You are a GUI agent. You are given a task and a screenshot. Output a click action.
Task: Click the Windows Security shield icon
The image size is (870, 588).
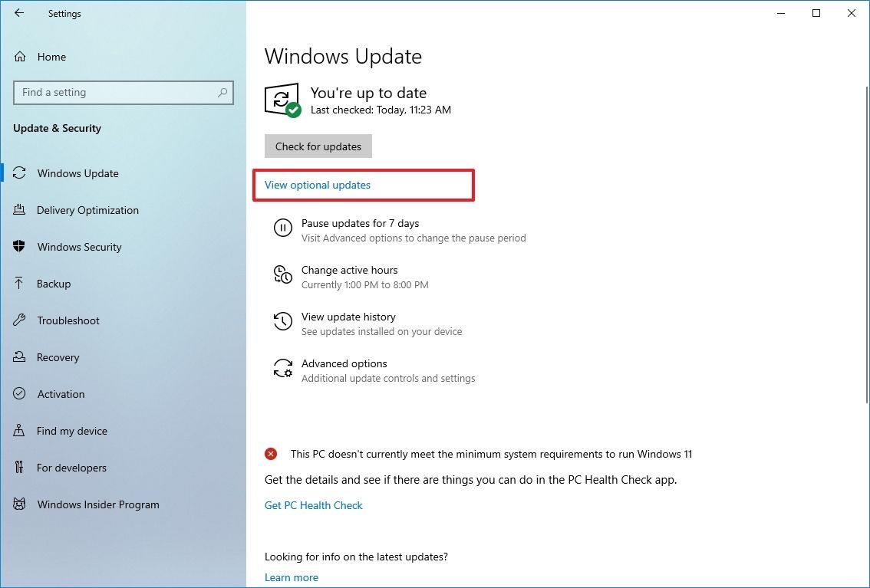click(x=19, y=247)
